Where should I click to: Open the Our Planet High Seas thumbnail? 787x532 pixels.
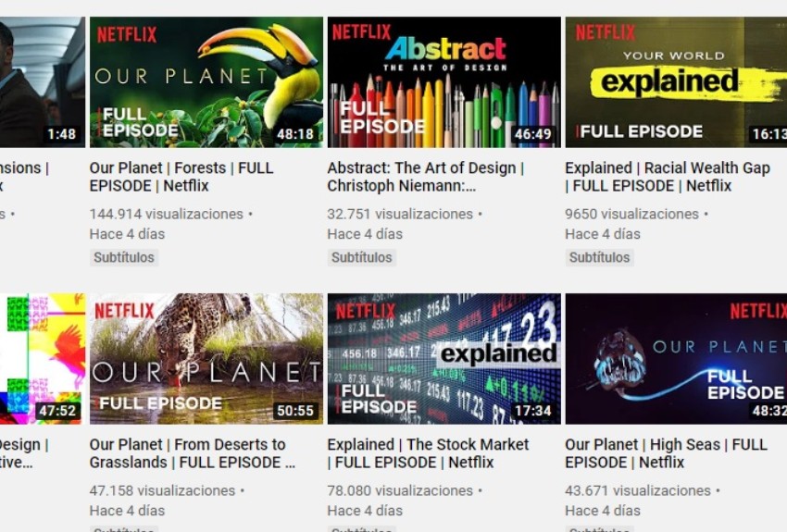coord(676,359)
